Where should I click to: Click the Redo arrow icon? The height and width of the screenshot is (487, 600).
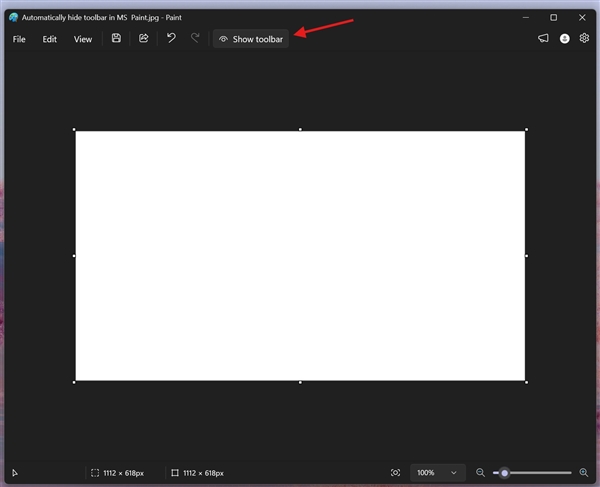tap(195, 39)
